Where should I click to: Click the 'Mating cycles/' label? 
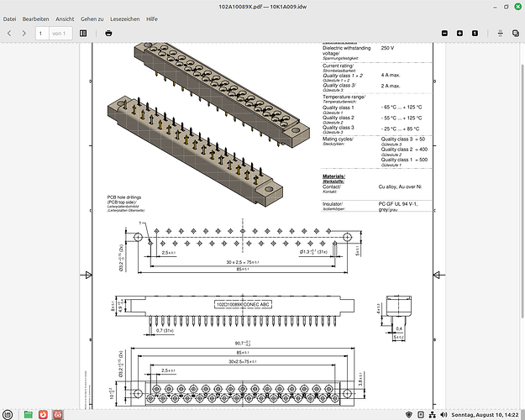coord(338,139)
